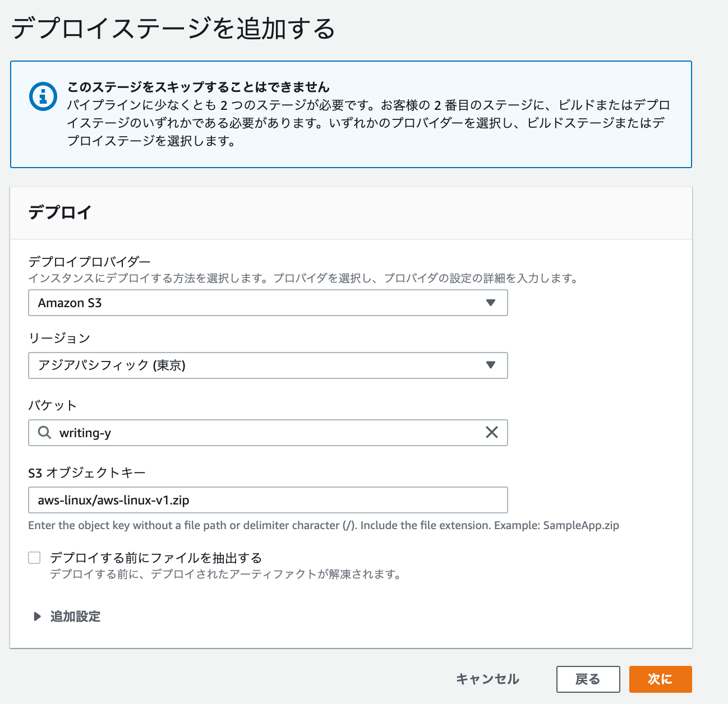This screenshot has width=728, height=704.
Task: Click the S3 object key input field
Action: pyautogui.click(x=268, y=500)
